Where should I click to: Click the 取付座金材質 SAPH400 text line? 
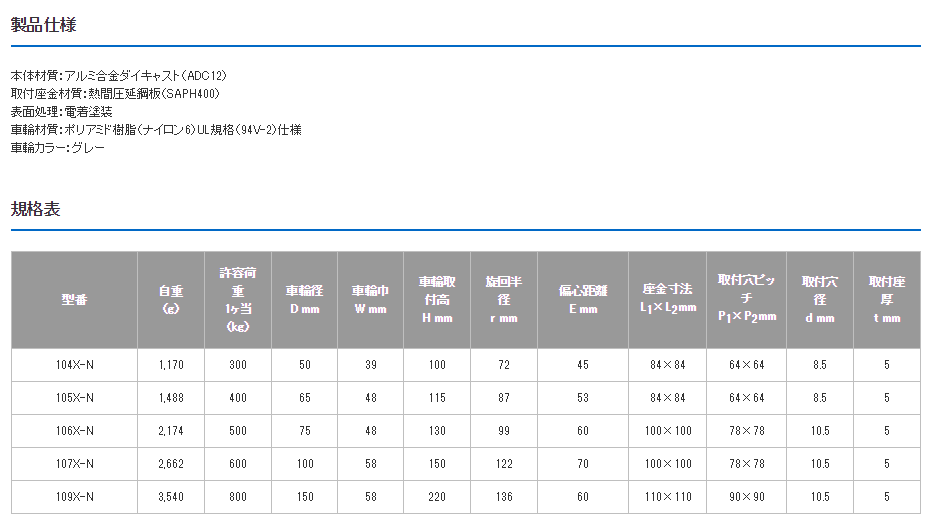[x=114, y=93]
